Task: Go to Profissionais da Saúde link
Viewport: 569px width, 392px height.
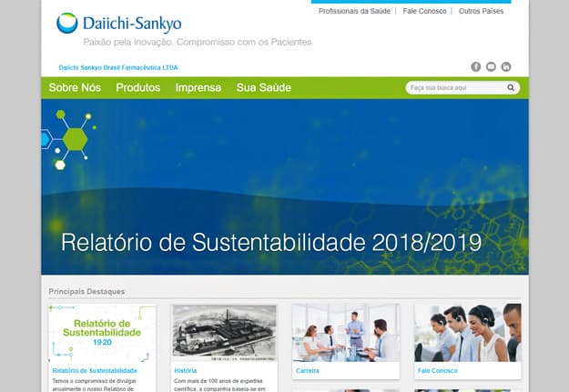Action: pyautogui.click(x=354, y=11)
